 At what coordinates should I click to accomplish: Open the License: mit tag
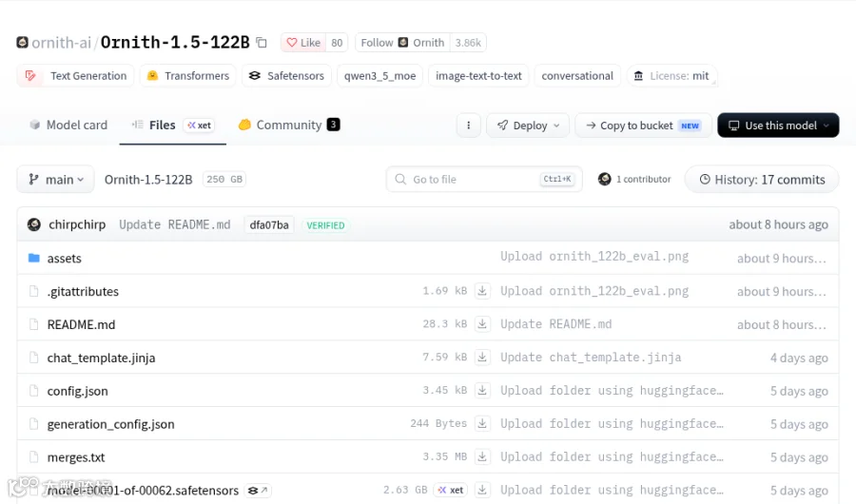point(671,76)
